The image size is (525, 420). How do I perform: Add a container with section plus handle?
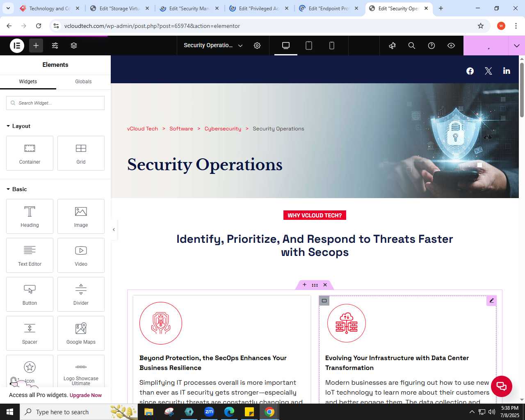(x=304, y=285)
